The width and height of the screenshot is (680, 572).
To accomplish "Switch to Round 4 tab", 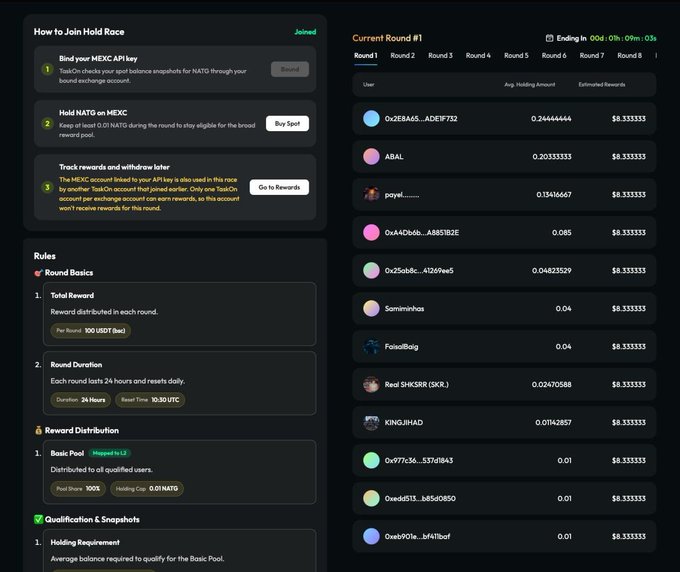I will pos(478,56).
